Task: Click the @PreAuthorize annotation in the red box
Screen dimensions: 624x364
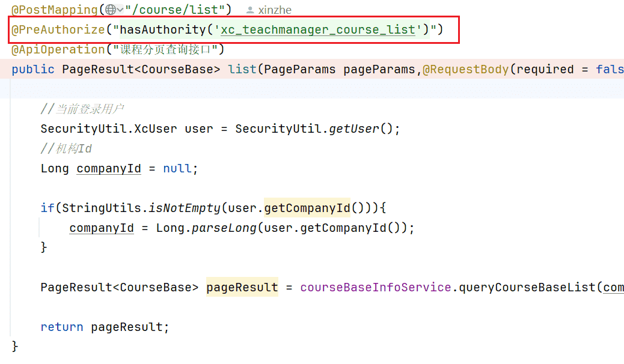Action: 58,29
